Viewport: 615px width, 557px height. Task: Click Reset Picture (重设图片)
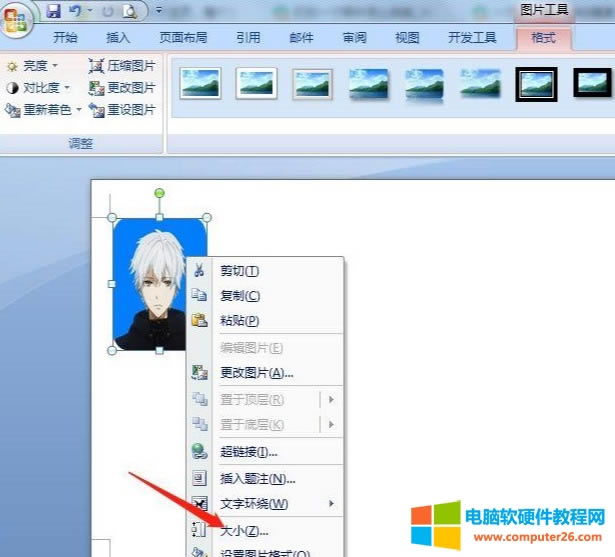click(x=122, y=110)
